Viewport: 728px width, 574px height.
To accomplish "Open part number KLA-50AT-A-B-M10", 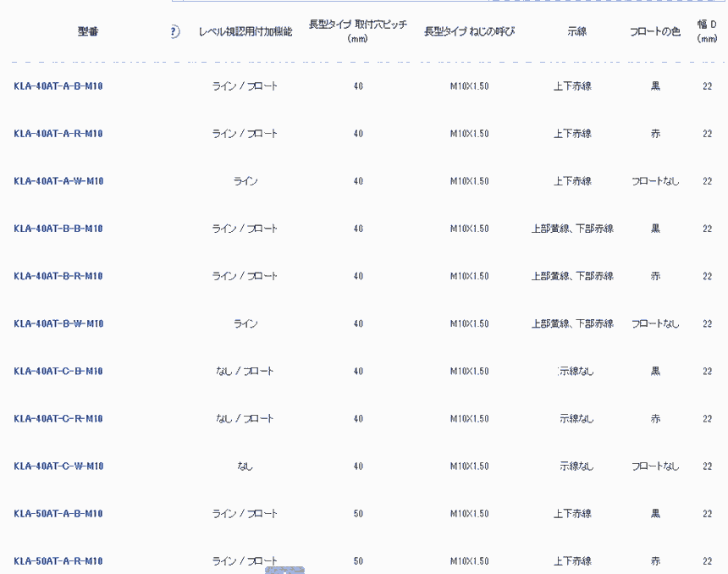I will [58, 513].
